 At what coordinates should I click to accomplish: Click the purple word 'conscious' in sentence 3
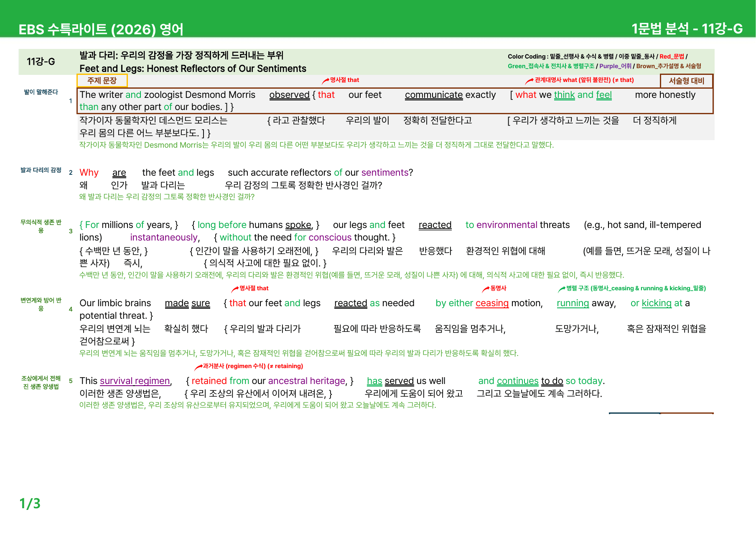(330, 238)
